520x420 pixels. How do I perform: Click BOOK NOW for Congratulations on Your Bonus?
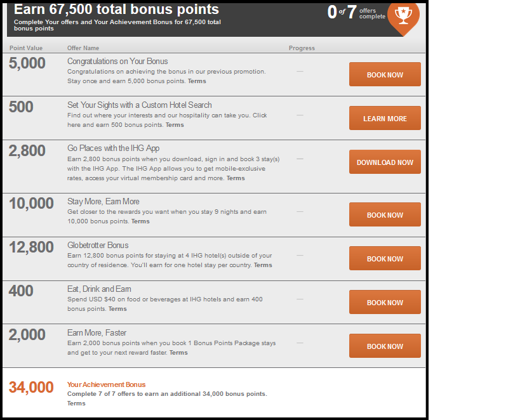pyautogui.click(x=385, y=74)
